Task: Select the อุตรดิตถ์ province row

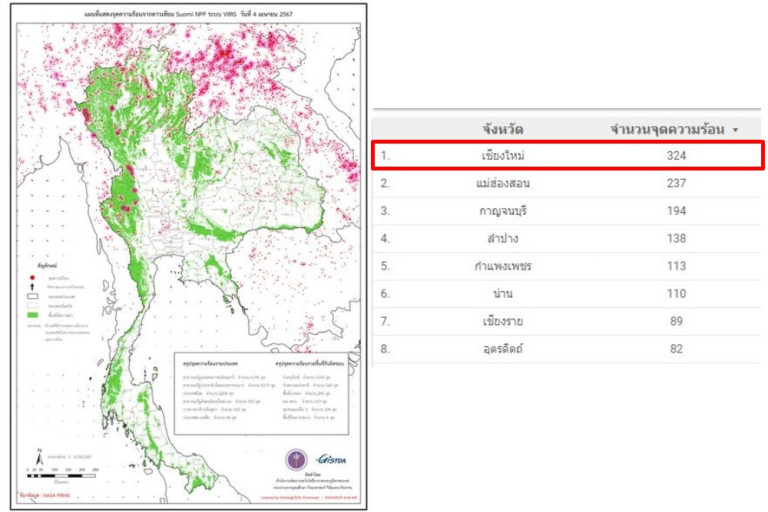Action: coord(502,349)
